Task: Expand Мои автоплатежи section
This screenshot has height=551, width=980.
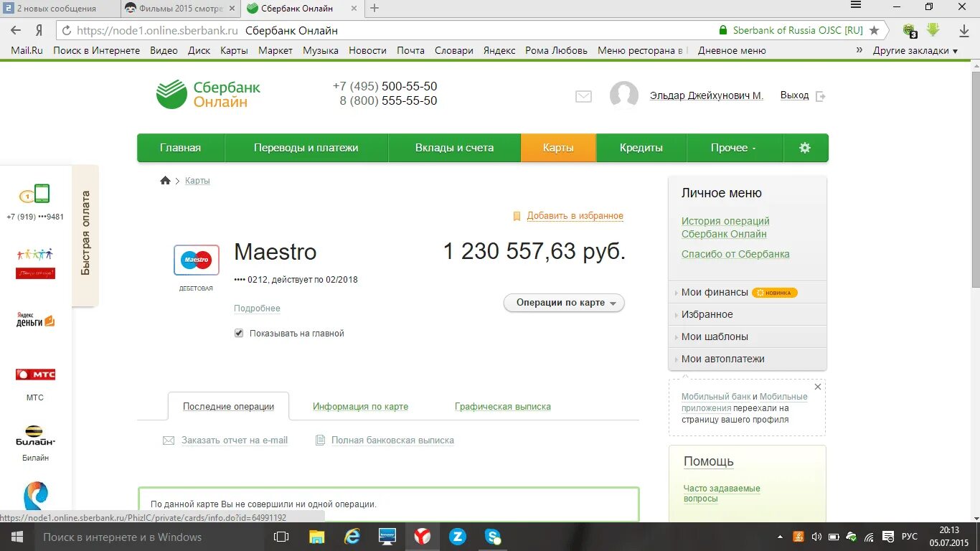Action: [x=747, y=359]
